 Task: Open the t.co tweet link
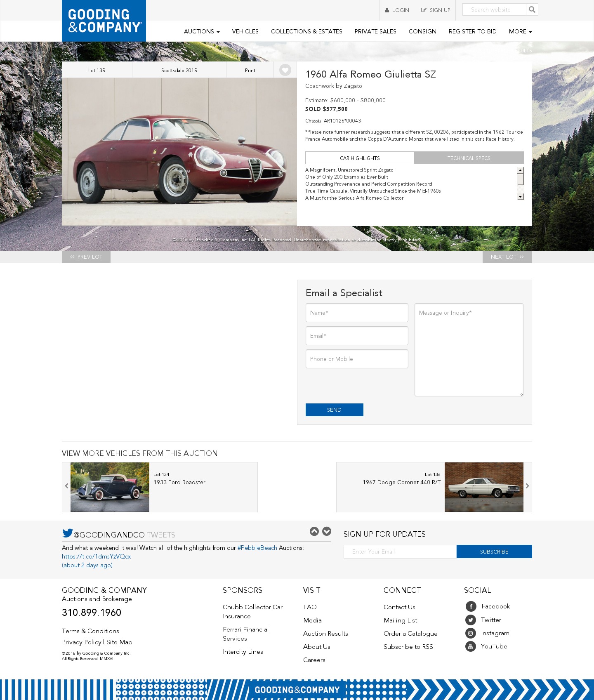coord(97,556)
